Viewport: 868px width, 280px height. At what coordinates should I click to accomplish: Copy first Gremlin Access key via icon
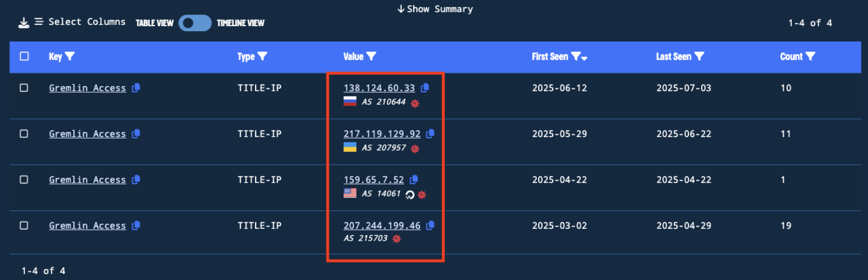click(x=135, y=88)
